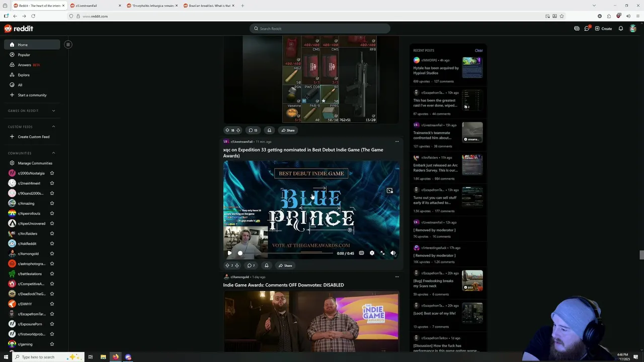Toggle captions on the video player
This screenshot has height=362, width=644.
pyautogui.click(x=361, y=253)
